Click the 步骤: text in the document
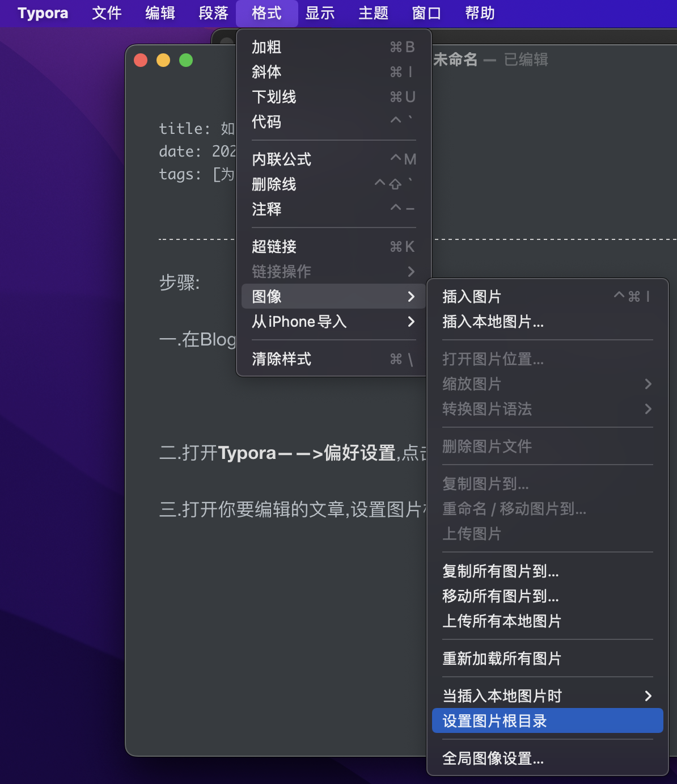Image resolution: width=677 pixels, height=784 pixels. [179, 283]
